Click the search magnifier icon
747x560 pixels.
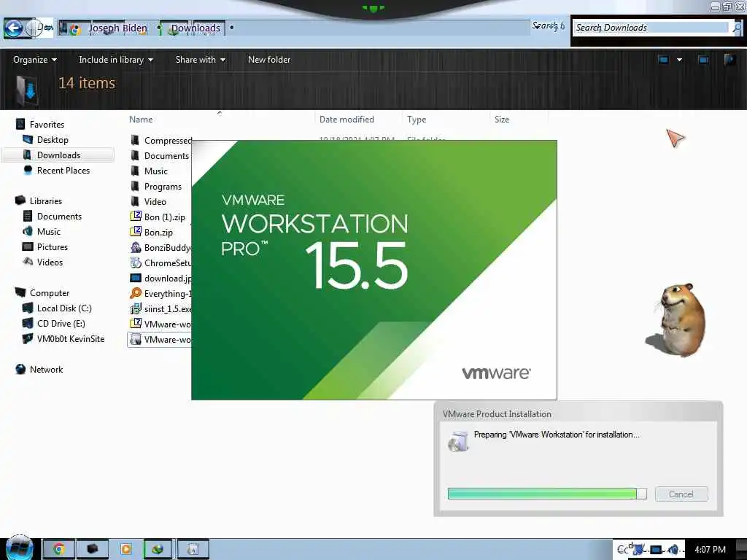pos(737,28)
